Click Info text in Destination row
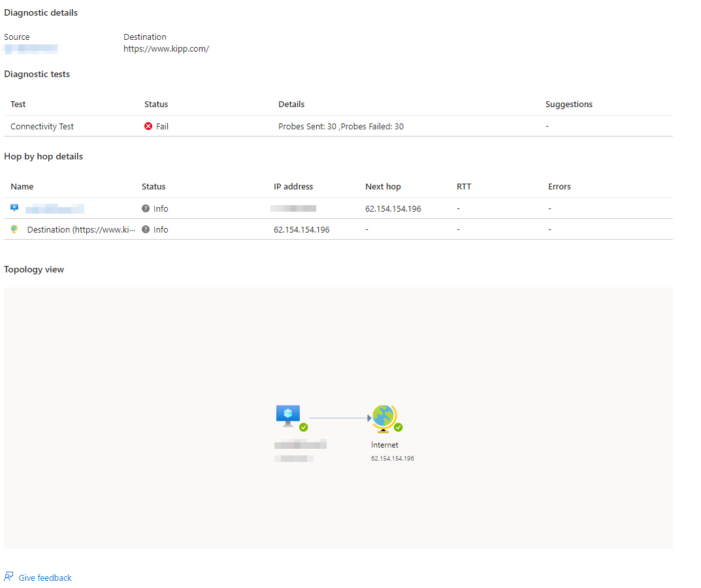Image resolution: width=701 pixels, height=588 pixels. click(161, 230)
